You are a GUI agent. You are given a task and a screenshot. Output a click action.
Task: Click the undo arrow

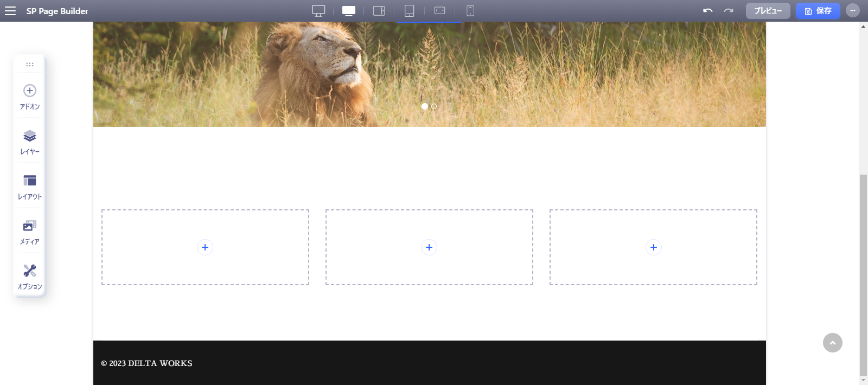tap(707, 11)
